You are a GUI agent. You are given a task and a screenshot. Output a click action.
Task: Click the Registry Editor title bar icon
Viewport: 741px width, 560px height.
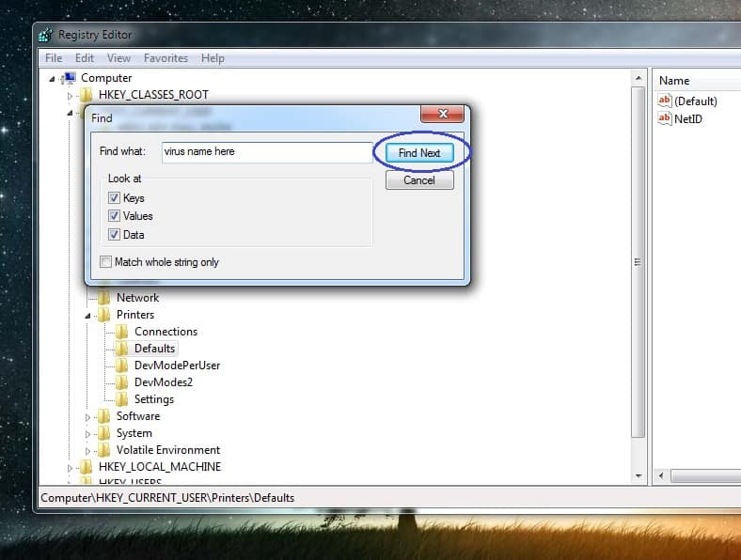click(x=46, y=35)
